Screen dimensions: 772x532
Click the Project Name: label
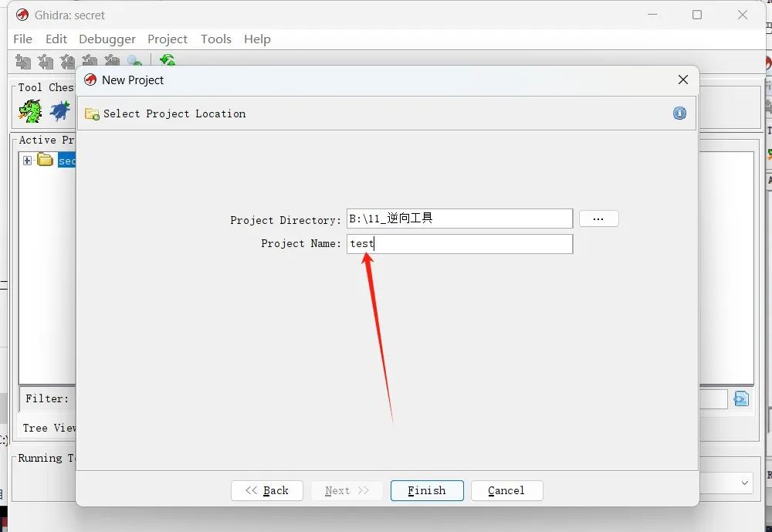point(301,243)
